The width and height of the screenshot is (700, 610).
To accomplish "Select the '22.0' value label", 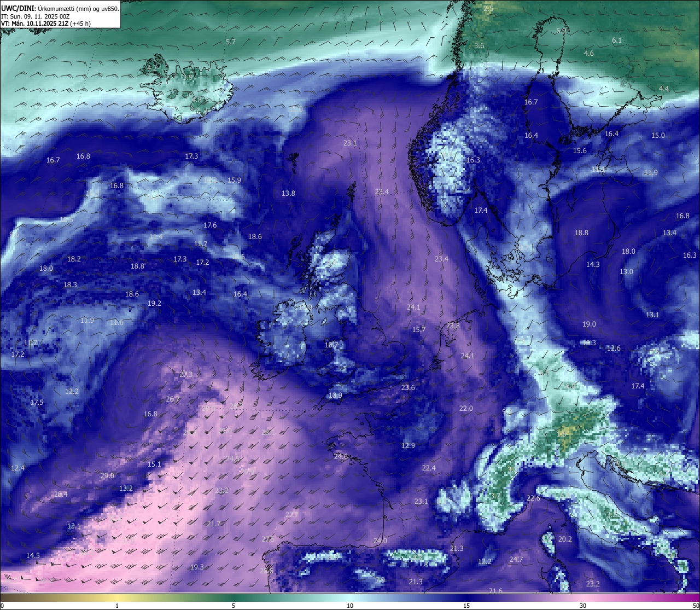I will 466,408.
